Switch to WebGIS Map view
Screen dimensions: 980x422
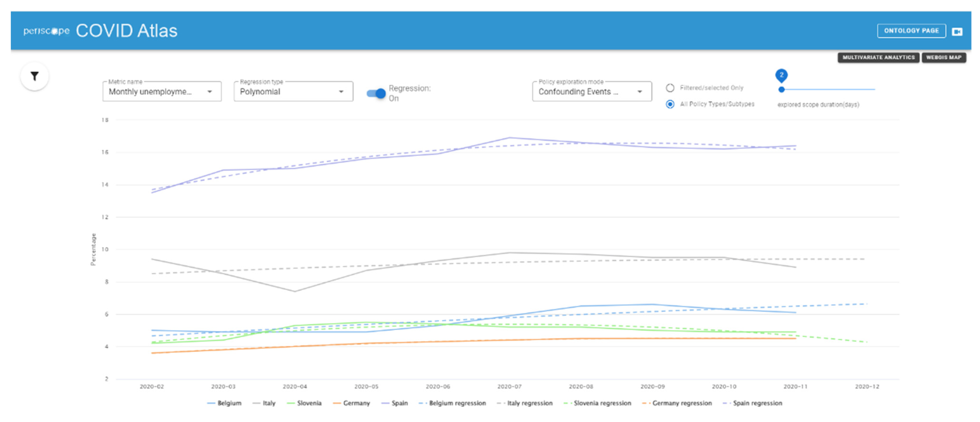tap(943, 58)
